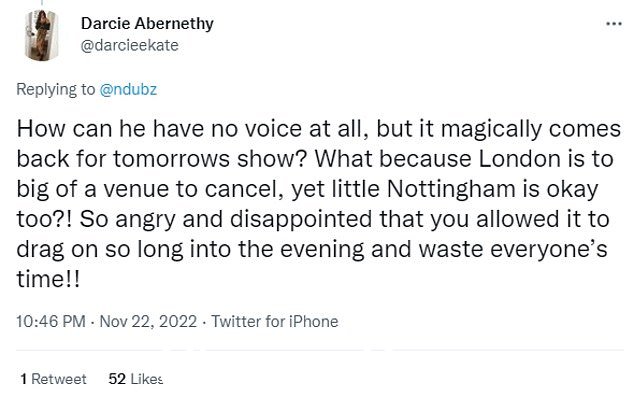View the 1 Retweet list
This screenshot has width=634, height=397.
pos(53,379)
